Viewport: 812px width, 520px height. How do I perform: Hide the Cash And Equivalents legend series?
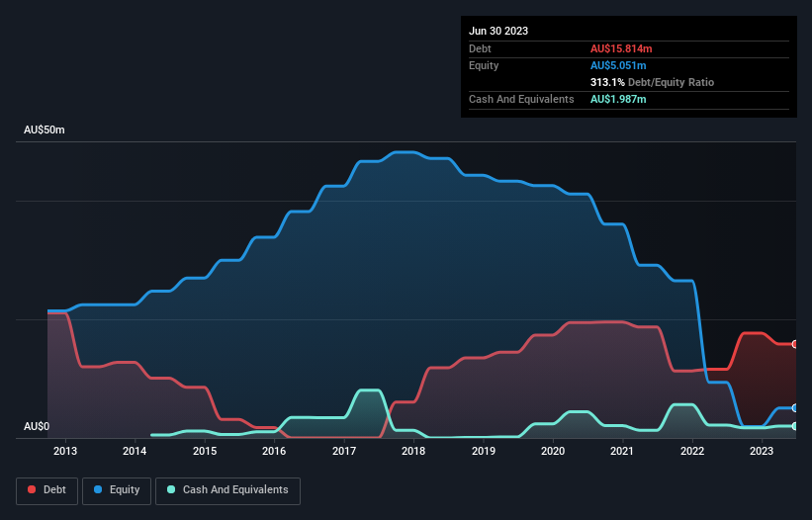(227, 490)
